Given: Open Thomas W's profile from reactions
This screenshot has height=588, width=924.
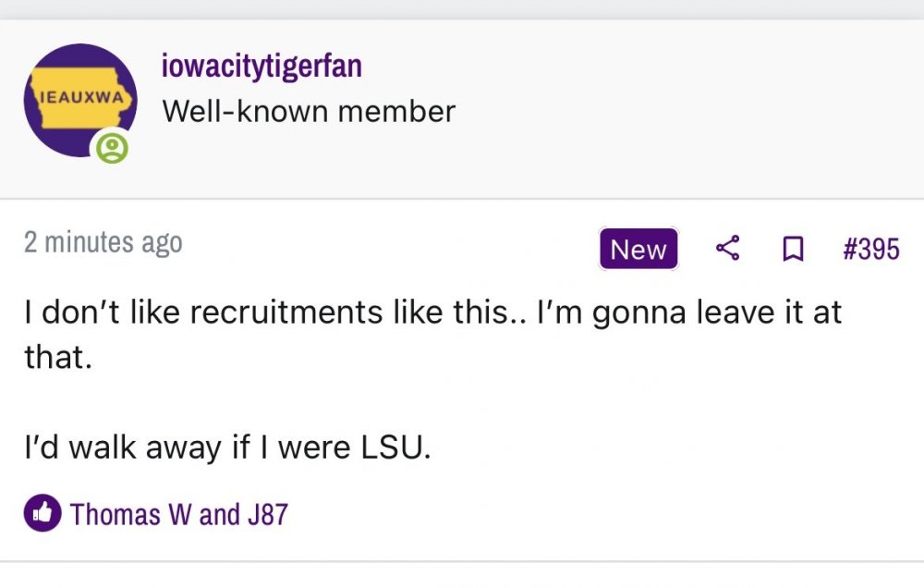Looking at the screenshot, I should pyautogui.click(x=131, y=514).
